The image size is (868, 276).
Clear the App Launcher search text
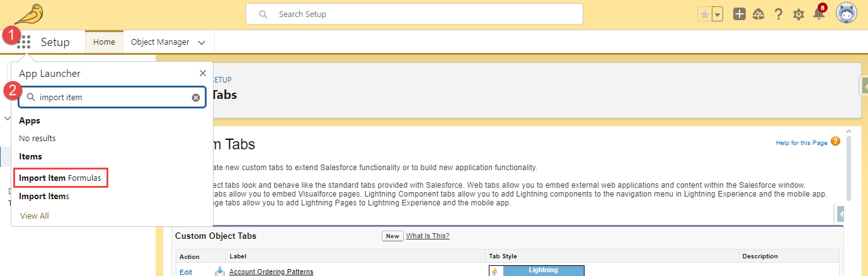pos(196,98)
